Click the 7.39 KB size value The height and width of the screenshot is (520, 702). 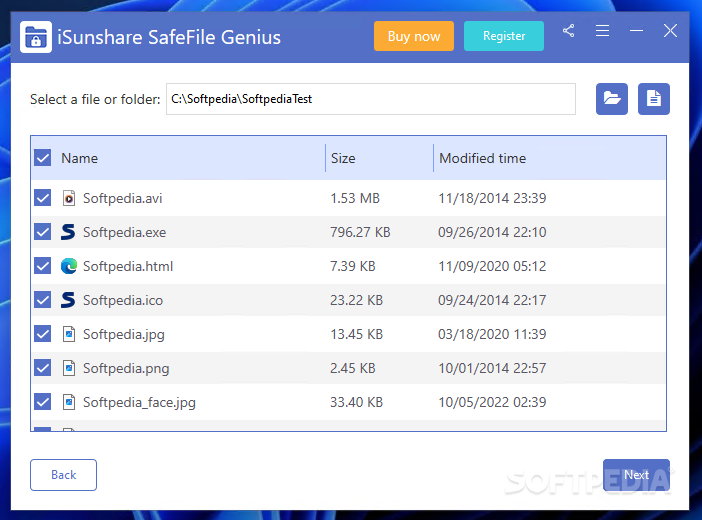click(x=353, y=266)
